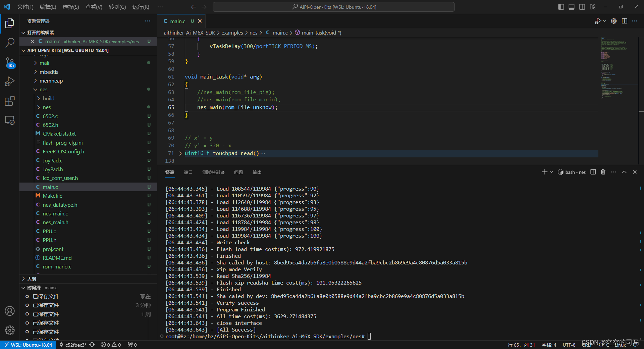The height and width of the screenshot is (349, 644).
Task: Toggle secondary side bar layout button
Action: (x=582, y=7)
